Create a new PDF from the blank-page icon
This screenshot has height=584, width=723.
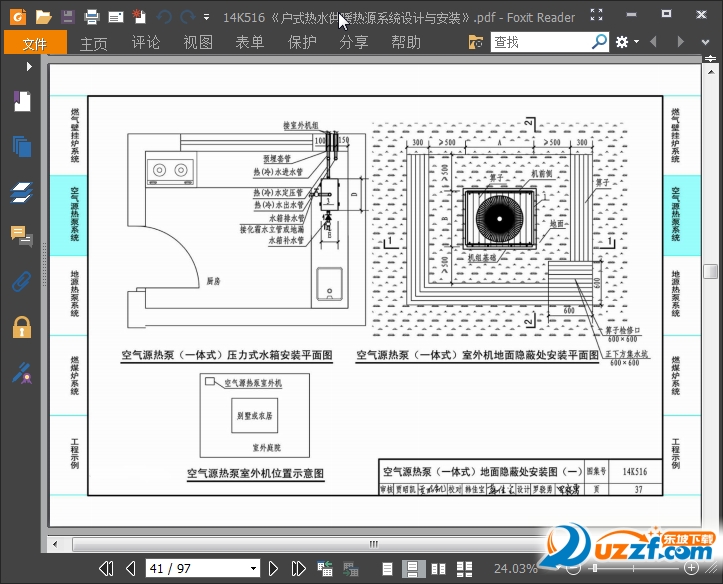coord(139,17)
